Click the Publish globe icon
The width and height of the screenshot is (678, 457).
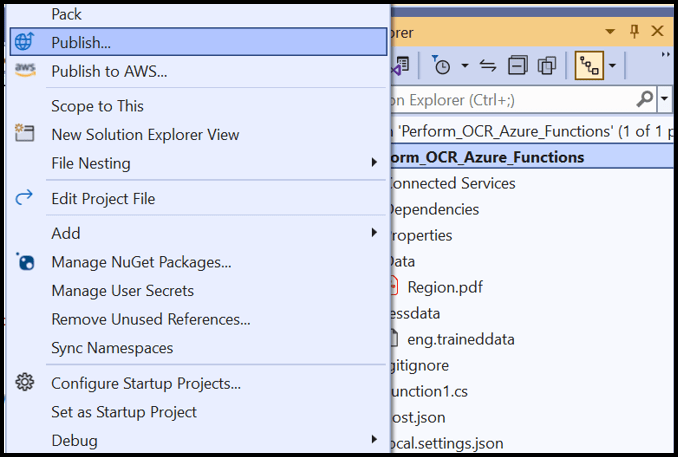click(24, 42)
